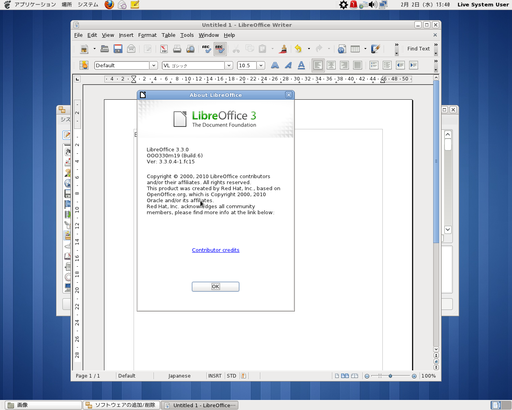
Task: Click the zoom slider handle
Action: click(x=390, y=376)
